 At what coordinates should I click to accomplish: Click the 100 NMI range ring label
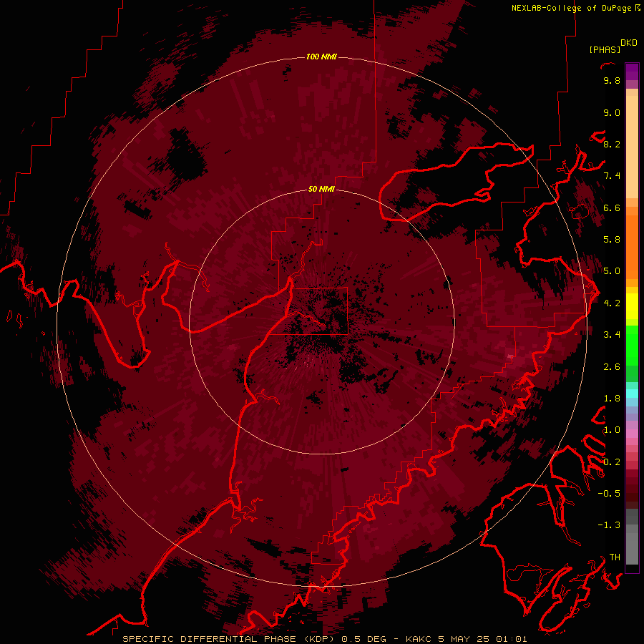pyautogui.click(x=321, y=57)
